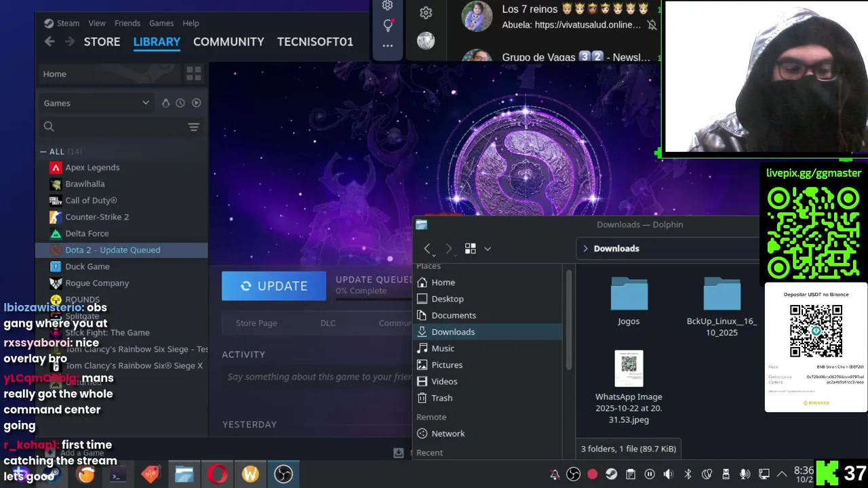Screen dimensions: 868x488
Task: Click the Downloads breadcrumb in Dolphin
Action: pyautogui.click(x=616, y=249)
